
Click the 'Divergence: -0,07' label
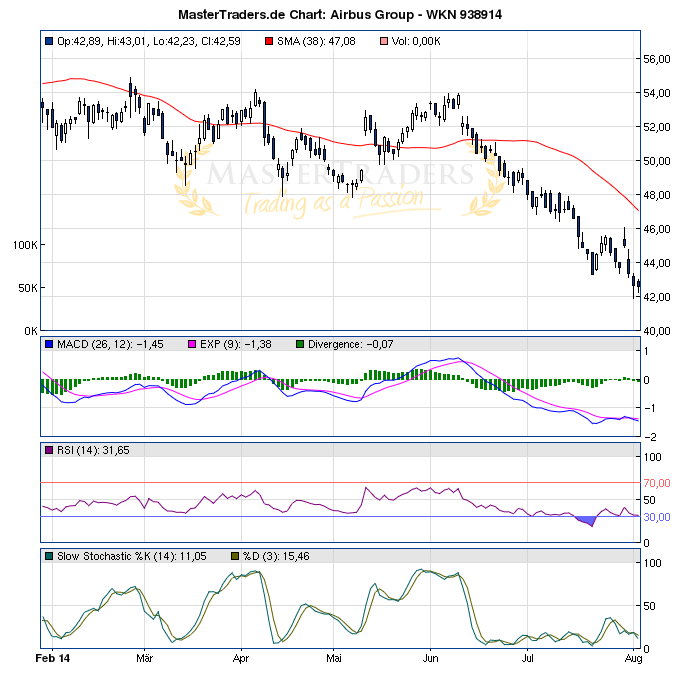click(x=351, y=344)
